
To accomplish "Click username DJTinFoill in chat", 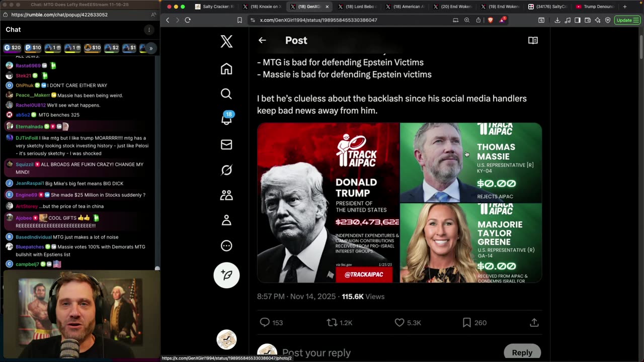I will (x=27, y=138).
